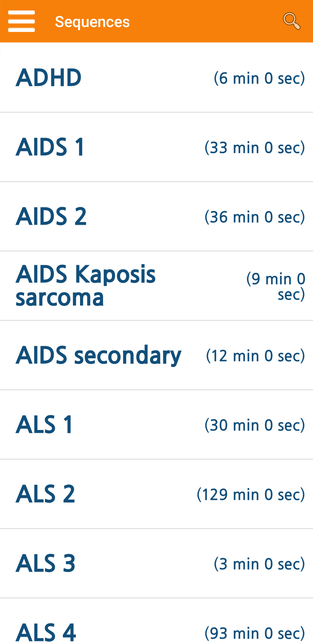Open the hamburger navigation menu
The height and width of the screenshot is (644, 313).
(21, 21)
